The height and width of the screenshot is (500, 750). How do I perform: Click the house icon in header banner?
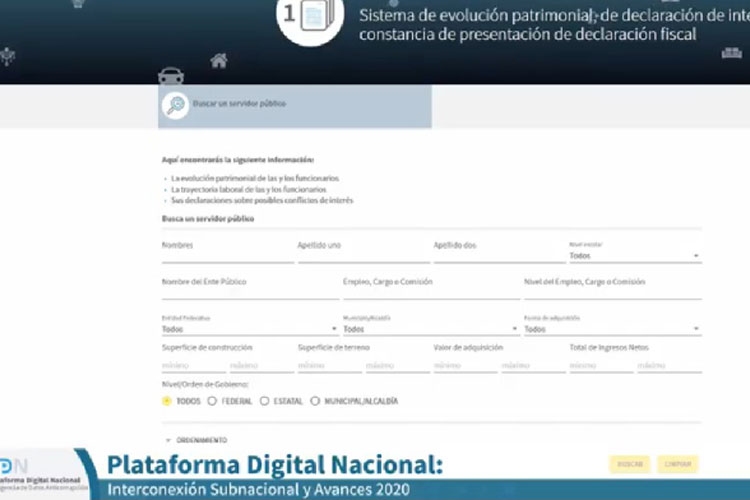coord(219,61)
